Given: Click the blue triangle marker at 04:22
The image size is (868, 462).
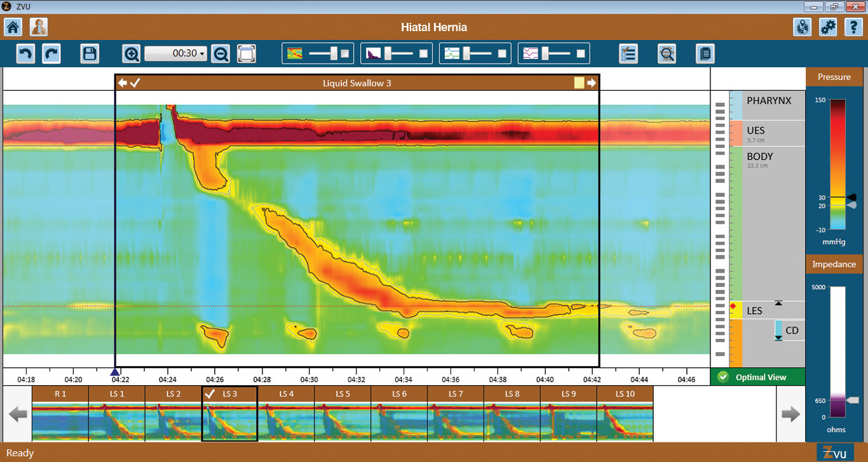Looking at the screenshot, I should coord(115,372).
